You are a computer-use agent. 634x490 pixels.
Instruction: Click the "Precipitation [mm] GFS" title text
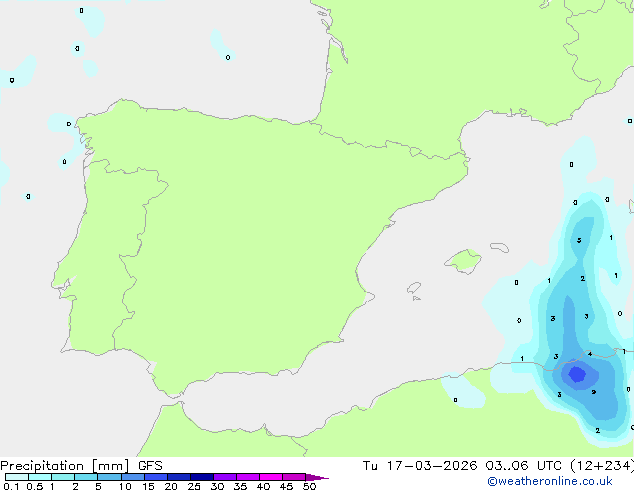pos(81,466)
